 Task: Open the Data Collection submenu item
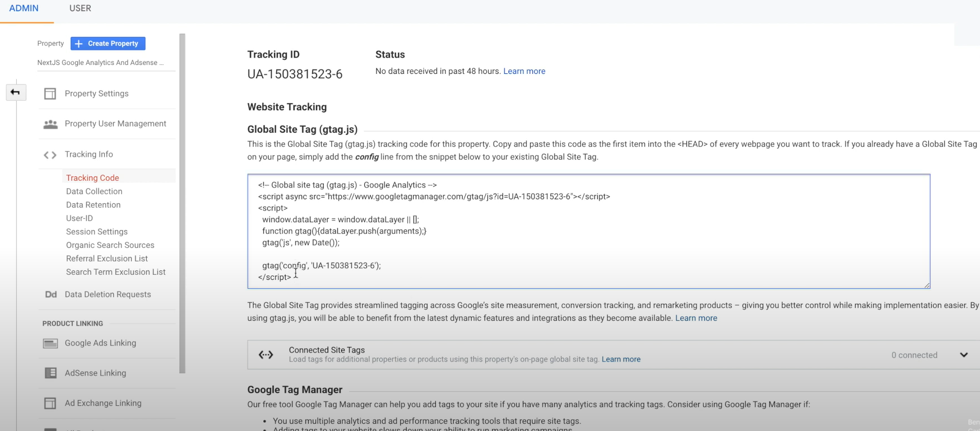coord(94,191)
